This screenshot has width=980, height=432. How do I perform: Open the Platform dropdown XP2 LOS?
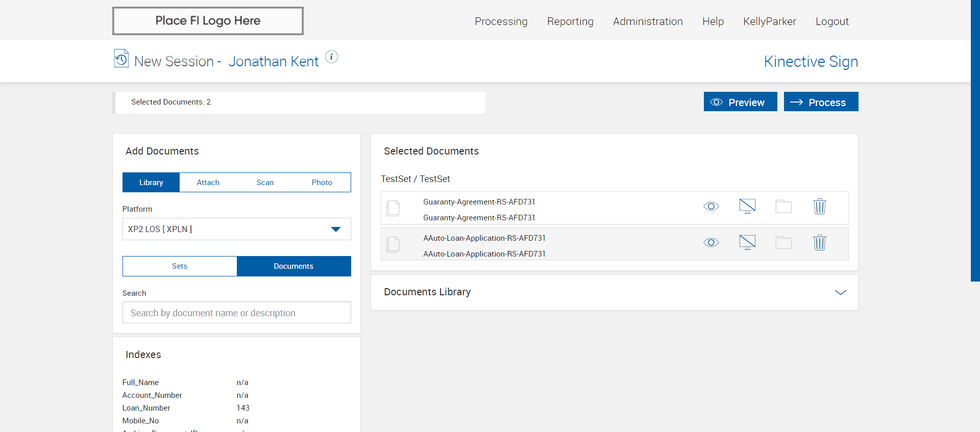click(x=236, y=229)
